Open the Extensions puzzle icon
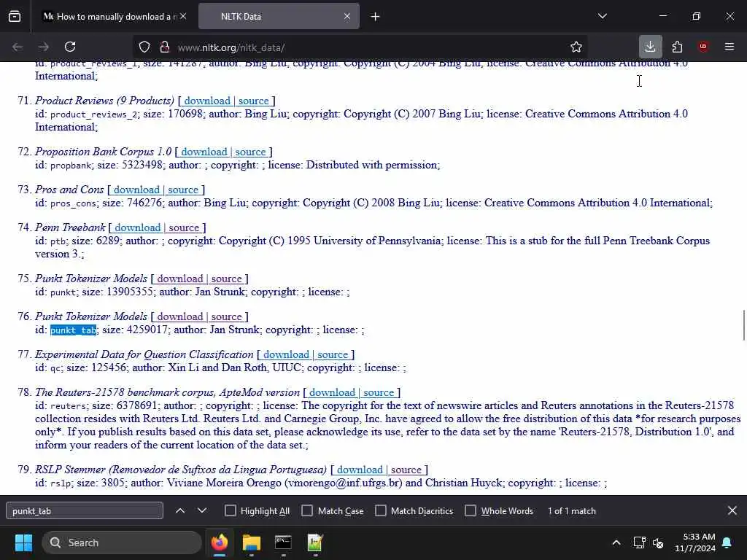Image resolution: width=747 pixels, height=560 pixels. (x=677, y=47)
